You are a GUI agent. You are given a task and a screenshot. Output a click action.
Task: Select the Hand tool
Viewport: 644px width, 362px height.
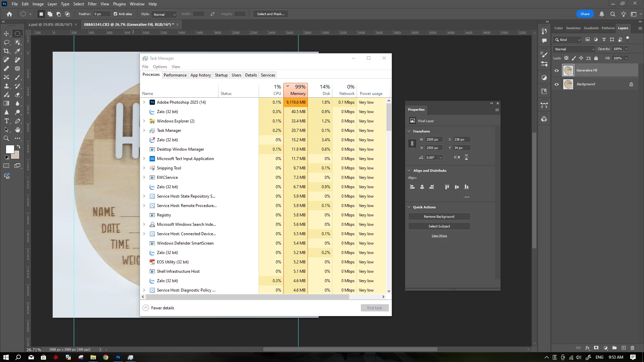coord(18,130)
